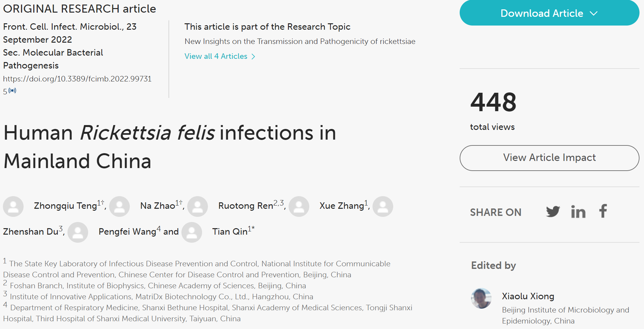This screenshot has width=644, height=329.
Task: Click Pengfei Wang's avatar icon
Action: (78, 232)
